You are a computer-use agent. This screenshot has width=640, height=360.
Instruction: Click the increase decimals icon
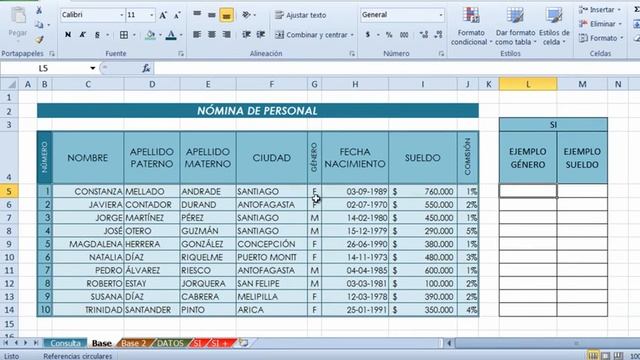(x=424, y=35)
